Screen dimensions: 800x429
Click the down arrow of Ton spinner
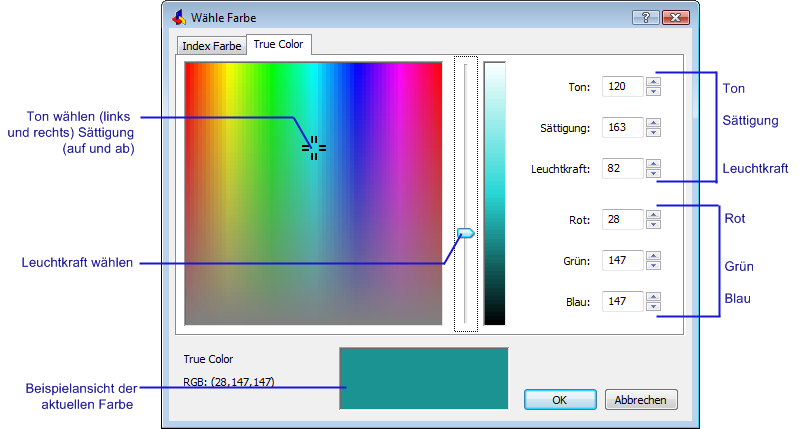(x=653, y=92)
